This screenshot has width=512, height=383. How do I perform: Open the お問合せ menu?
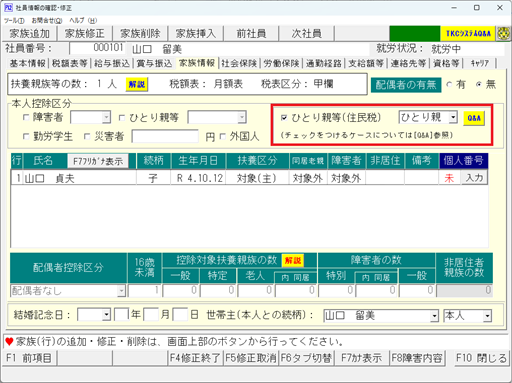pyautogui.click(x=47, y=21)
